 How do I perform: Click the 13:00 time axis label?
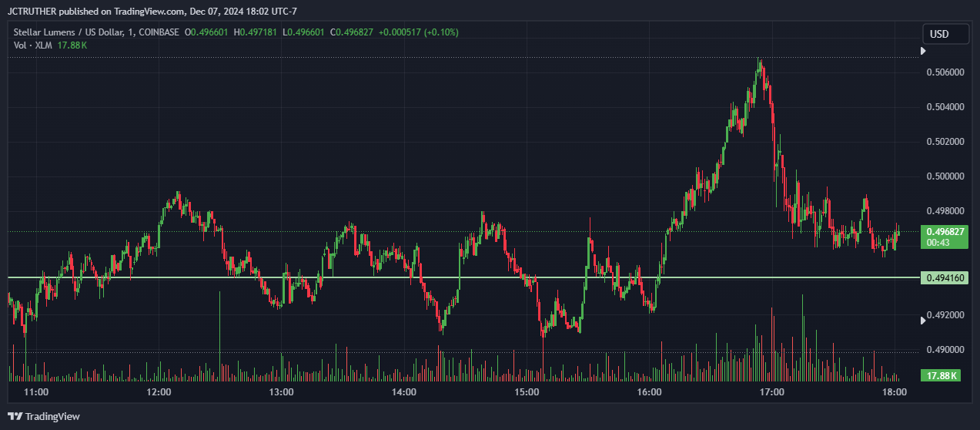[282, 392]
